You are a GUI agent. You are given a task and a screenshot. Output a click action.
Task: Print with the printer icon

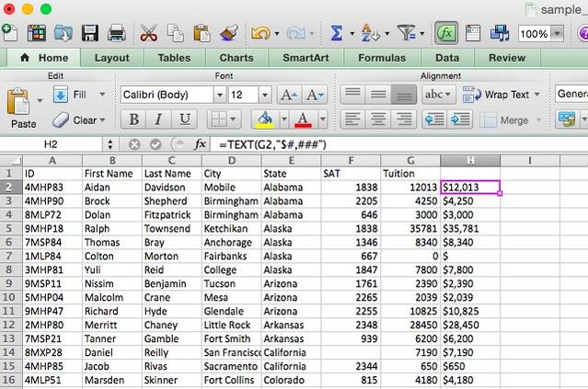pyautogui.click(x=117, y=33)
